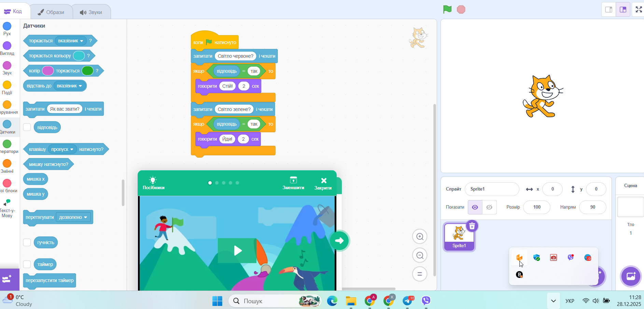Image resolution: width=644 pixels, height=309 pixels.
Task: Click the коли натиснуто hat block
Action: coord(214,40)
